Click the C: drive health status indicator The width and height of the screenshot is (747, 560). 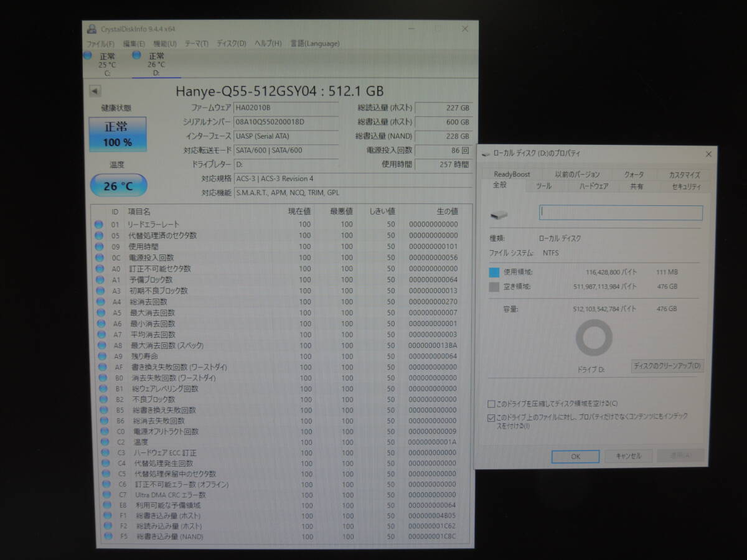(x=88, y=56)
